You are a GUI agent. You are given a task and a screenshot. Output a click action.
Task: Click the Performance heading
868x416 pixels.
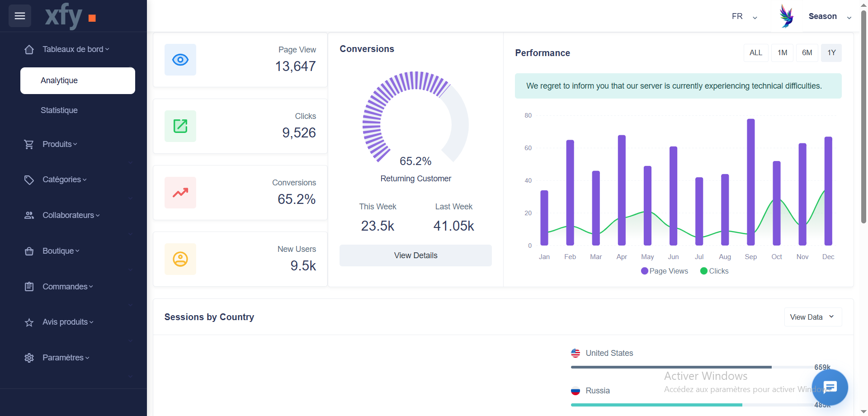pyautogui.click(x=542, y=53)
